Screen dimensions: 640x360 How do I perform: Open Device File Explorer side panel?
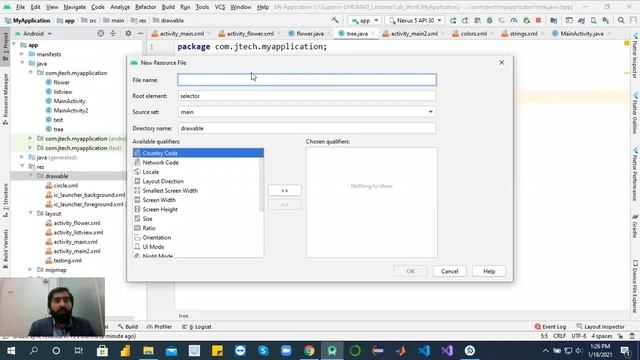[635, 287]
